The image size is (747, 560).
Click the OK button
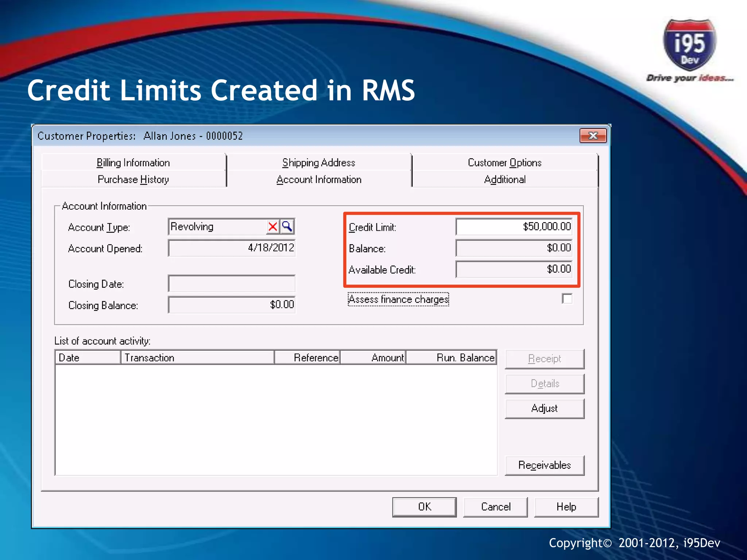click(425, 507)
